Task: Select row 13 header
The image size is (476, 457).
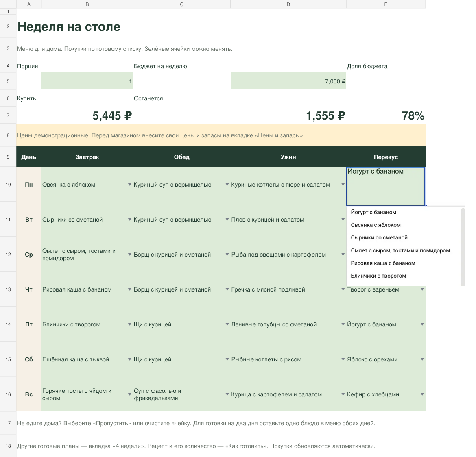Action: [8, 289]
